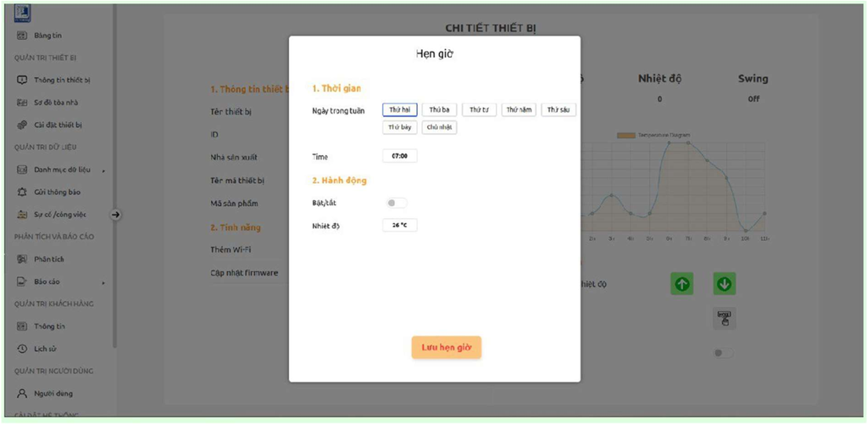Click the Sơ đồ tòa nhà icon
The image size is (868, 424).
21,103
